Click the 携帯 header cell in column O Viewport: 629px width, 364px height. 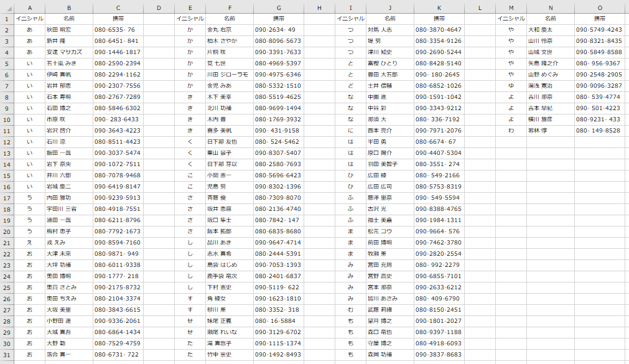(x=600, y=19)
